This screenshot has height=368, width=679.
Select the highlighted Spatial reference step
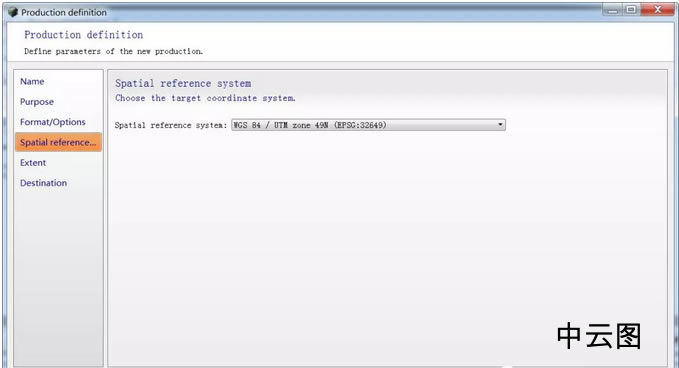pyautogui.click(x=58, y=142)
